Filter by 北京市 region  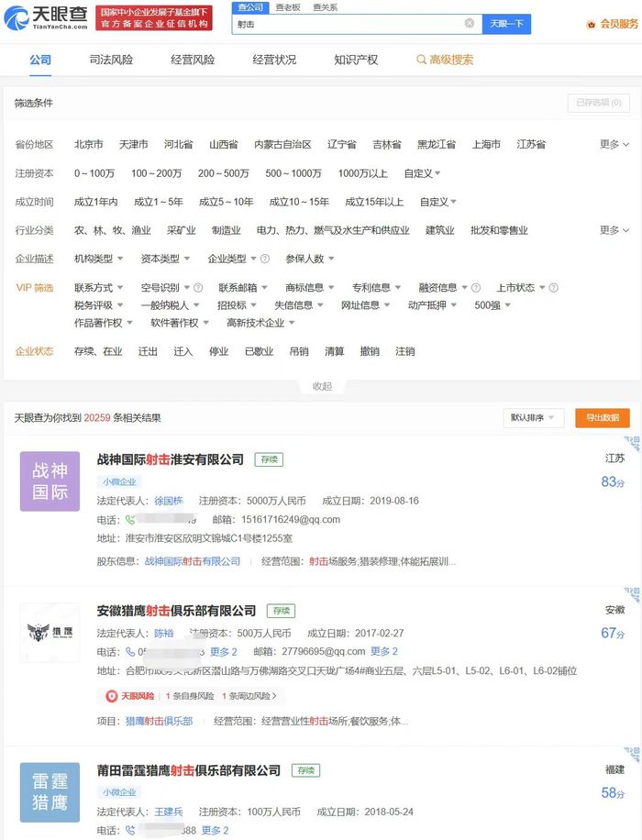pyautogui.click(x=88, y=144)
